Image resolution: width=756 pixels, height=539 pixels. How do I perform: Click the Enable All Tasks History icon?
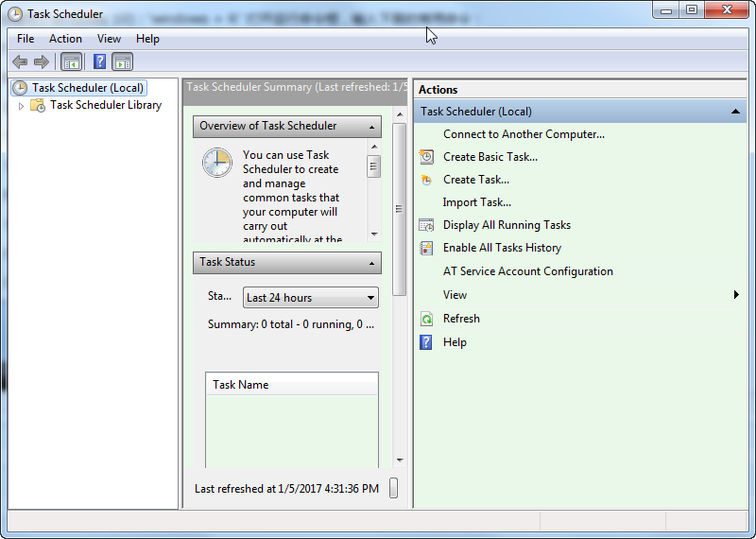pos(426,248)
